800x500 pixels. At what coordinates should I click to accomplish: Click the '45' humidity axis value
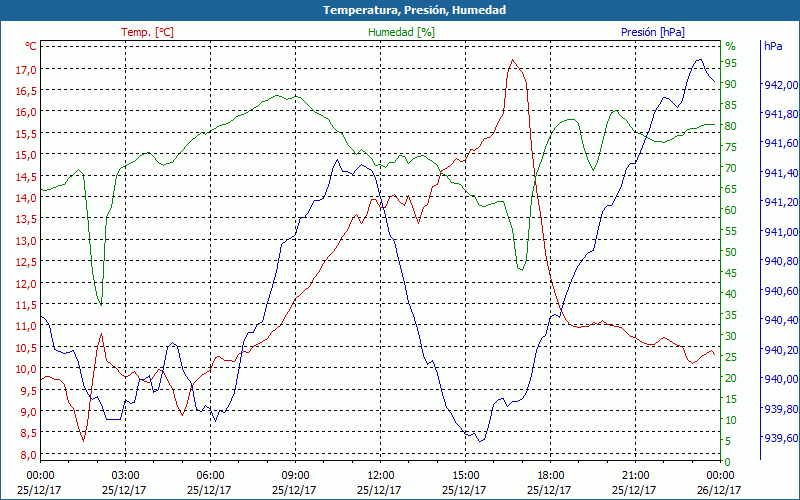point(731,273)
